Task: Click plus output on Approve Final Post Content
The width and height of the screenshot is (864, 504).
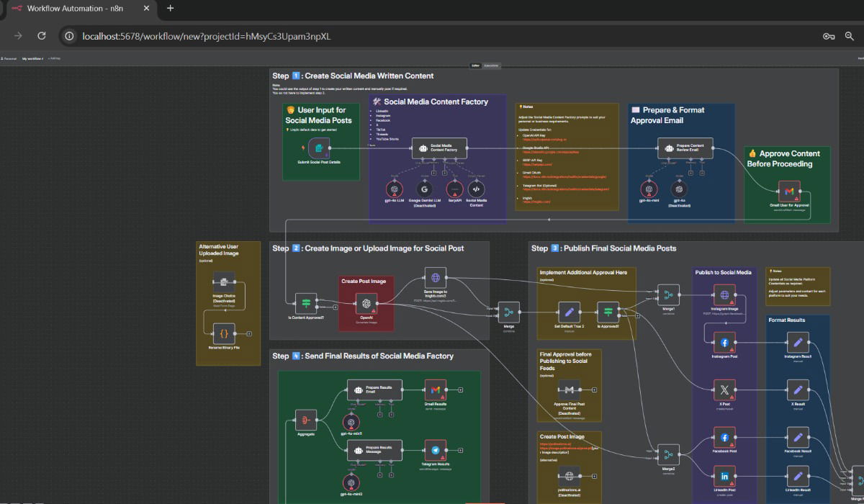Action: [x=595, y=390]
